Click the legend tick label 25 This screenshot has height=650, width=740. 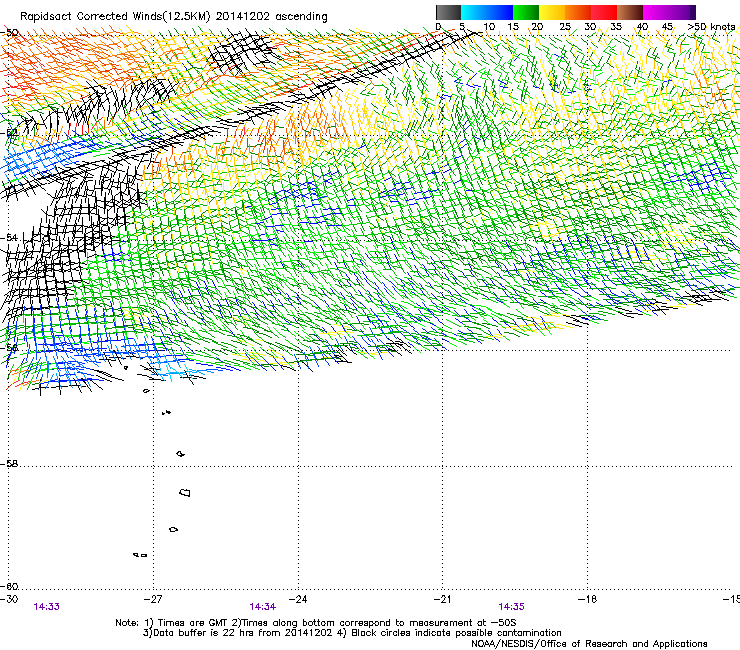[565, 27]
